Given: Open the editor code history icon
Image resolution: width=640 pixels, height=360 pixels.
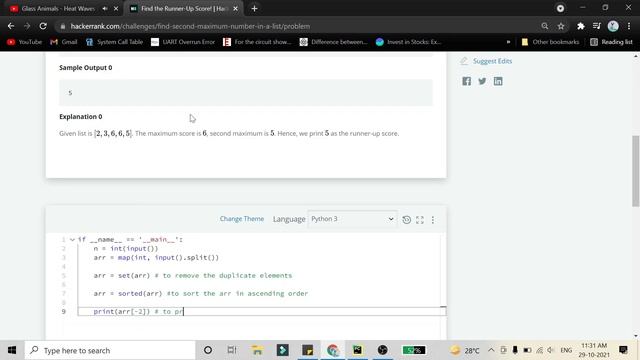Looking at the screenshot, I should coord(407,220).
